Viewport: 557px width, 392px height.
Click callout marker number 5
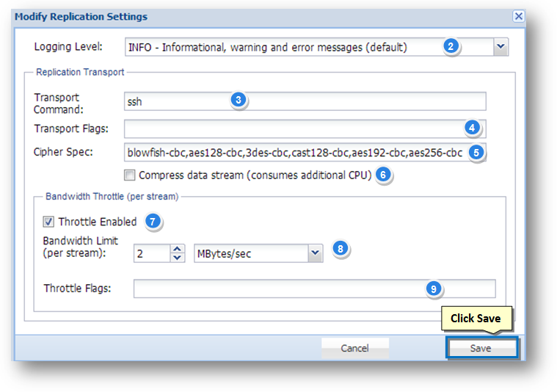tap(476, 153)
